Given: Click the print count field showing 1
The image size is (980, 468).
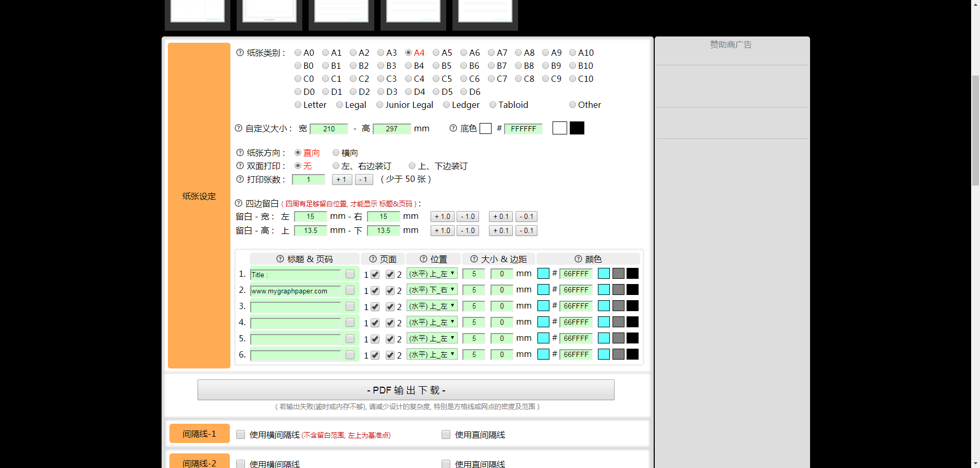Looking at the screenshot, I should [x=308, y=180].
